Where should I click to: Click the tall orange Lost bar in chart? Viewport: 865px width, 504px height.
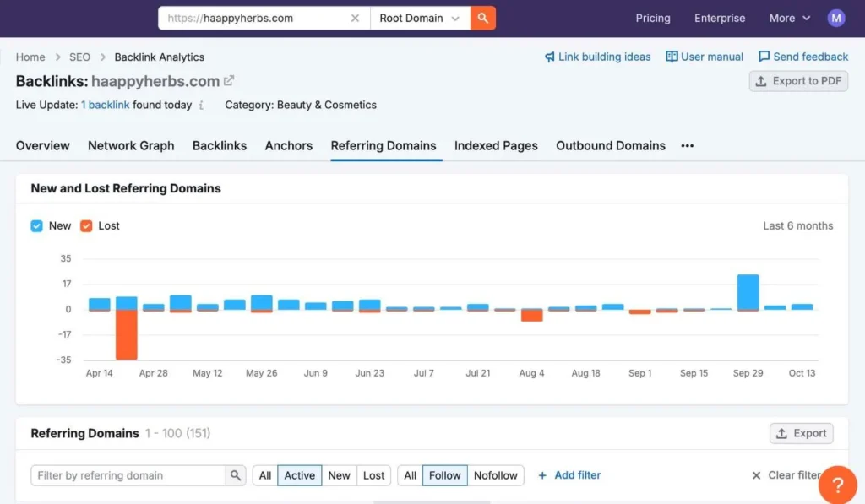point(127,334)
